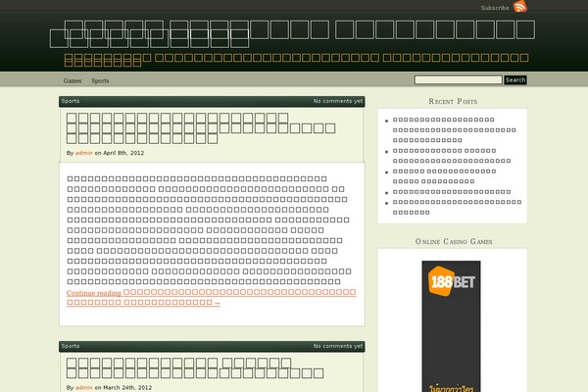Open the 188BET casino banner
Screen dimensions: 588x392
(x=451, y=326)
